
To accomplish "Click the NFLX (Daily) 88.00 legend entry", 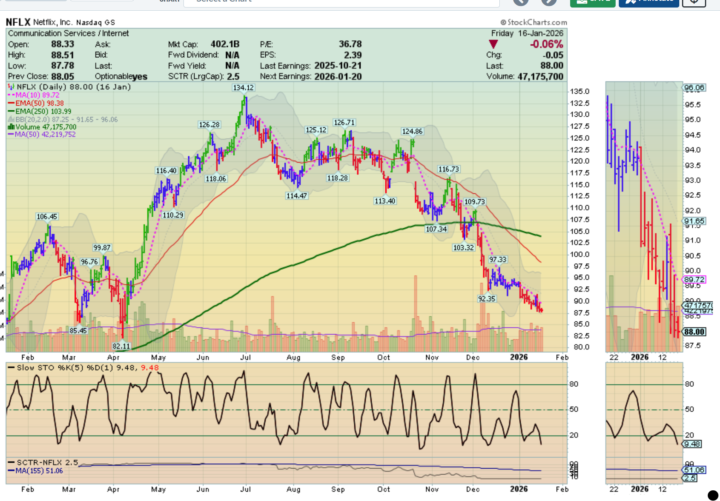I will coord(70,87).
